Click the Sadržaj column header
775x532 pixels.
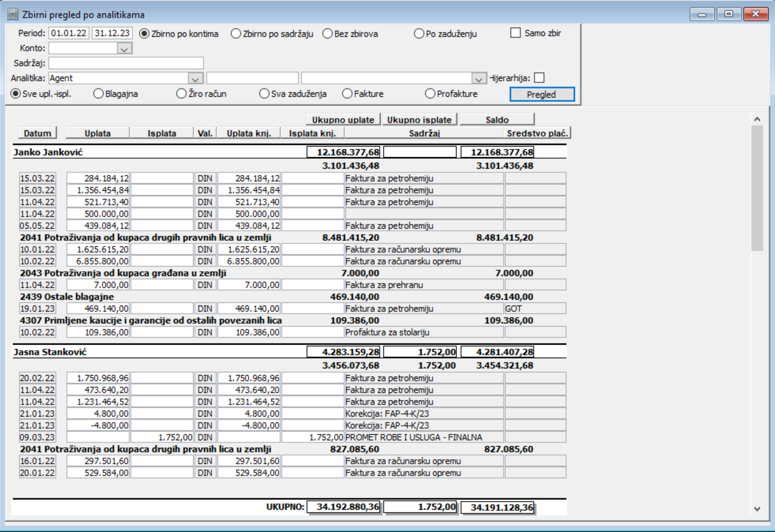pyautogui.click(x=424, y=133)
